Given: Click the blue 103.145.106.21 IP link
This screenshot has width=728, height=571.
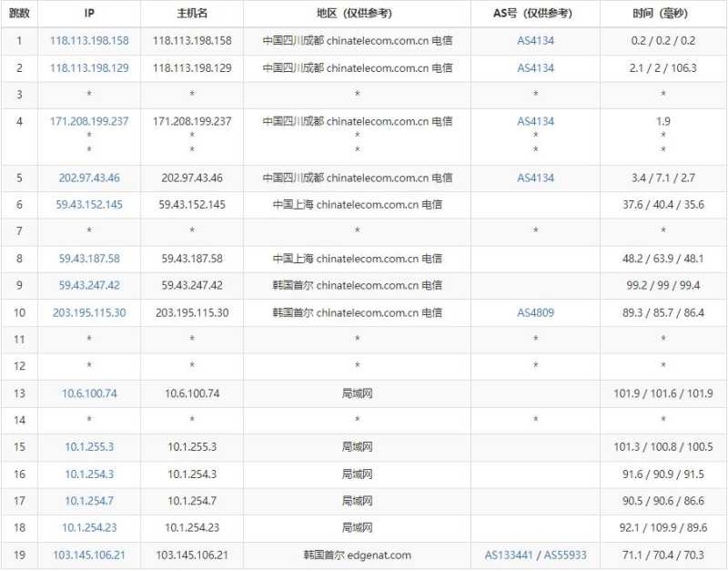Looking at the screenshot, I should click(x=89, y=556).
